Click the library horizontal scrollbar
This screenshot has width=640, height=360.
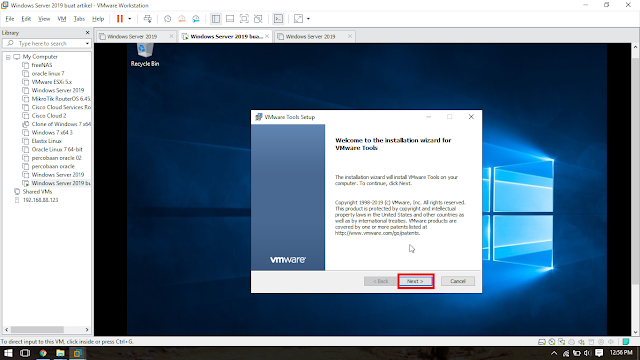(x=37, y=329)
